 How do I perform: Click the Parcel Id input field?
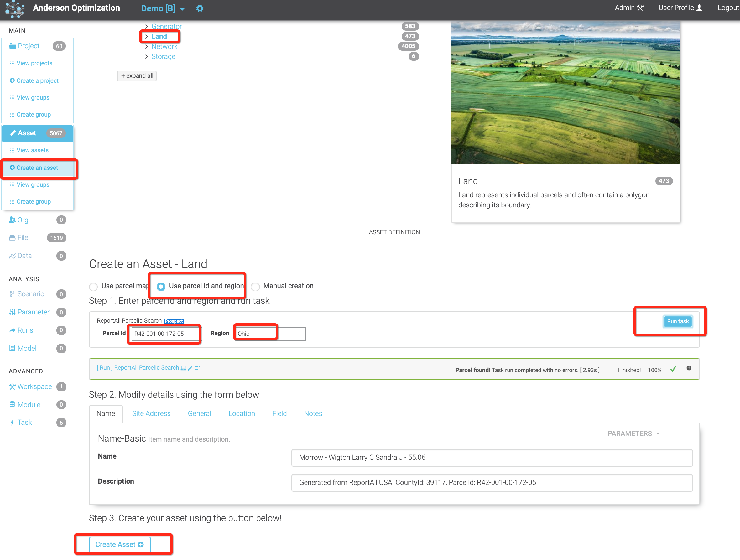point(165,334)
